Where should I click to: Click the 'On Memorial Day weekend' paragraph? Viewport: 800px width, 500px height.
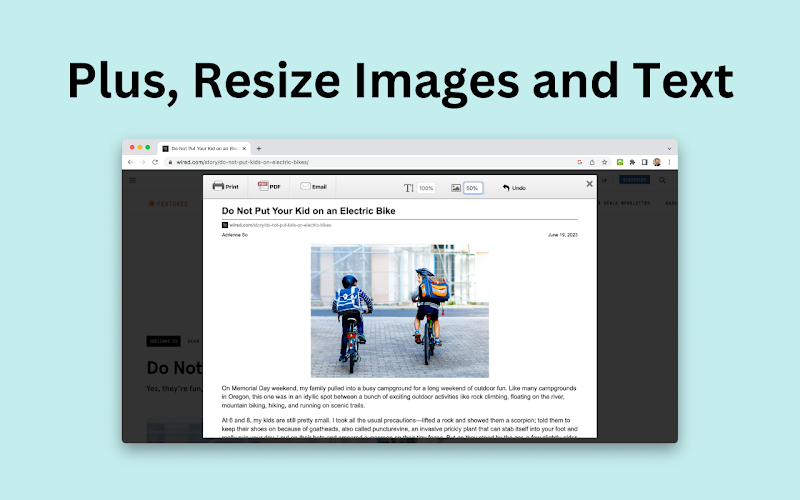[399, 396]
